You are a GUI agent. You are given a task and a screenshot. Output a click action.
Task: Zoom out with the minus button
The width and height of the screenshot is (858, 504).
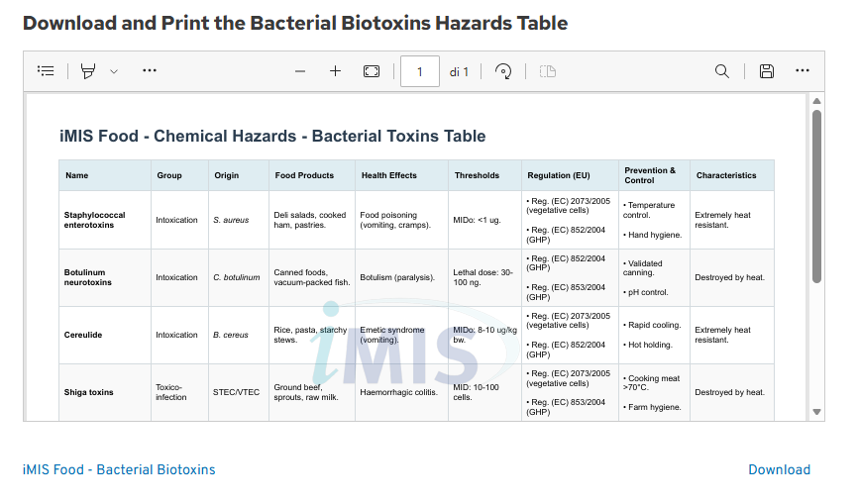click(x=300, y=71)
